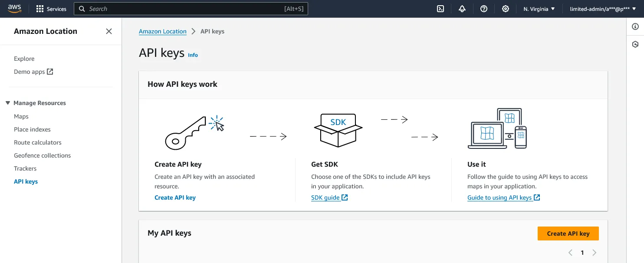Go to next page of API keys

pos(595,253)
